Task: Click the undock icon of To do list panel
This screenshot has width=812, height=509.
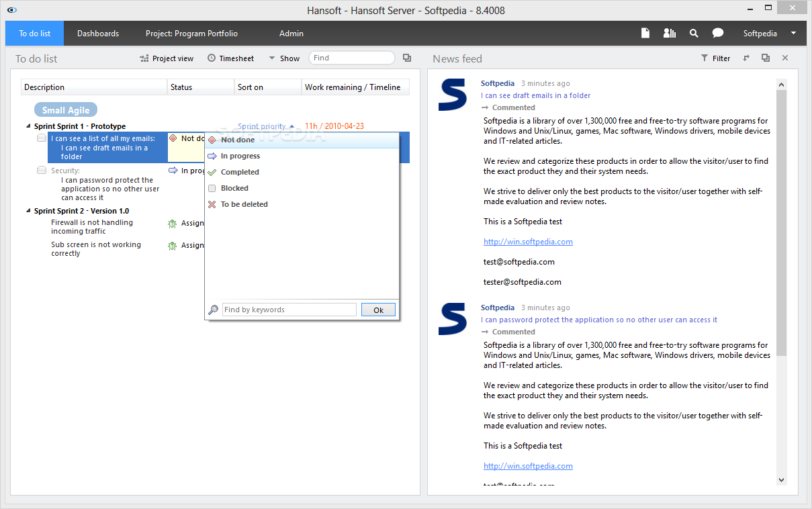Action: click(x=407, y=58)
